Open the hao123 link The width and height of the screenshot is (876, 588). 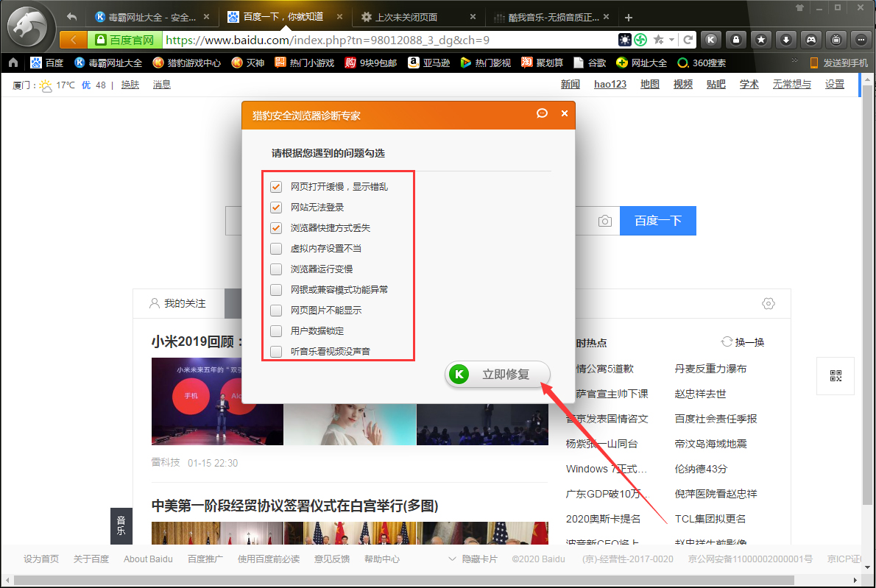click(x=610, y=84)
